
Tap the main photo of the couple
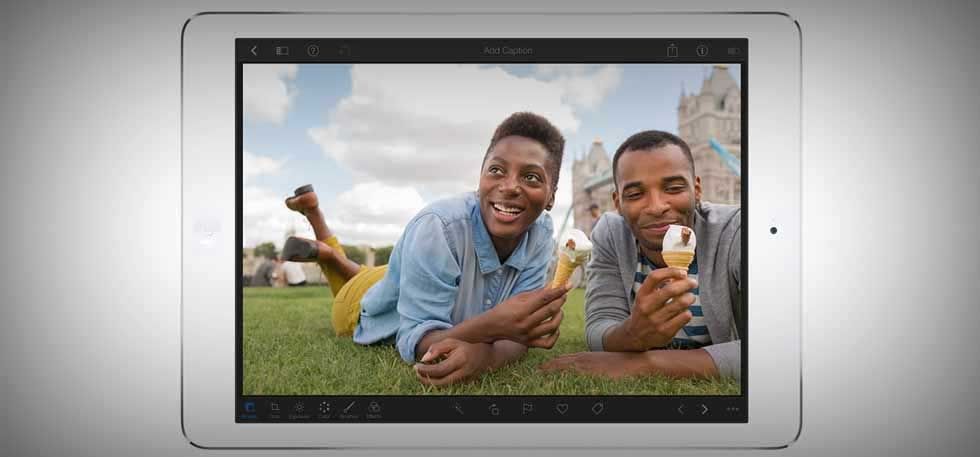(491, 229)
